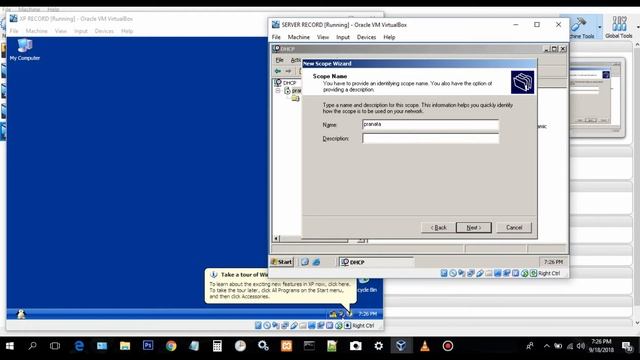Select the folder item under the server node

click(x=296, y=98)
